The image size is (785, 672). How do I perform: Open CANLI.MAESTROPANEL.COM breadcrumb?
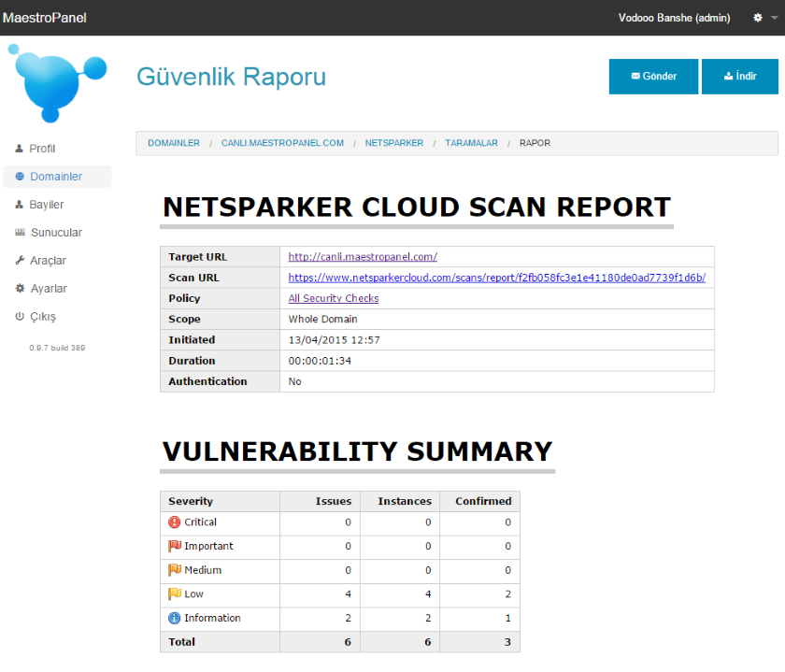pyautogui.click(x=282, y=143)
